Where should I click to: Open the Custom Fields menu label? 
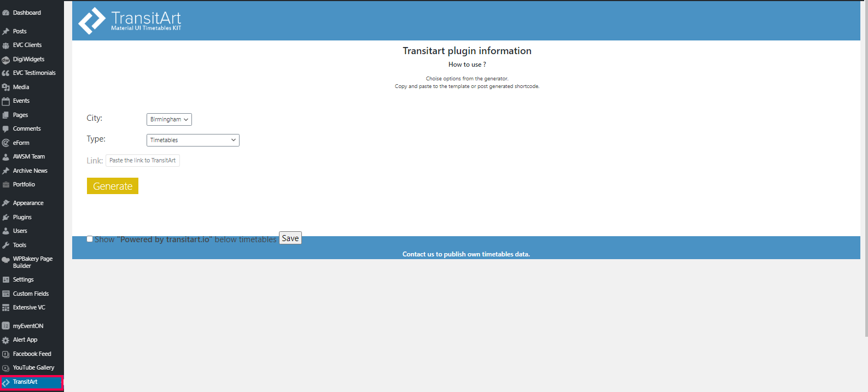pos(31,294)
